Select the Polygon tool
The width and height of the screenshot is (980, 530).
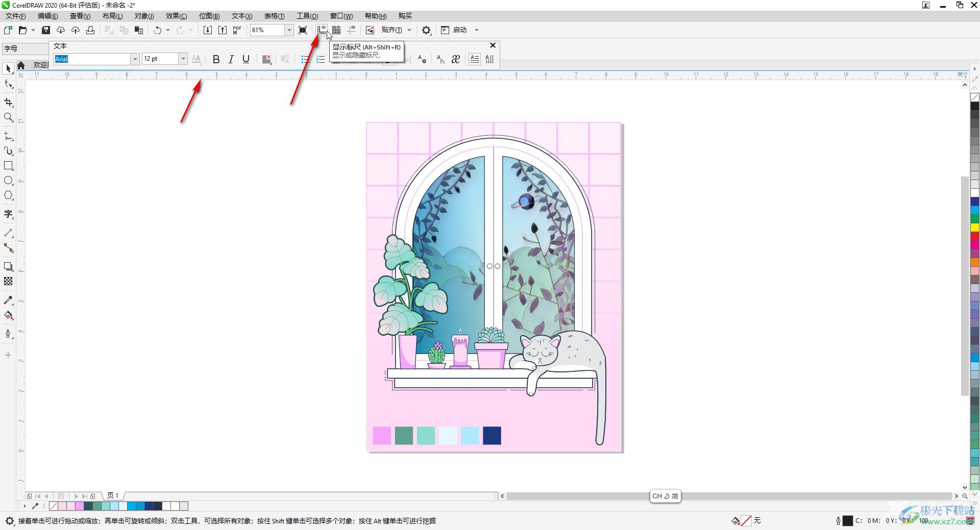8,195
